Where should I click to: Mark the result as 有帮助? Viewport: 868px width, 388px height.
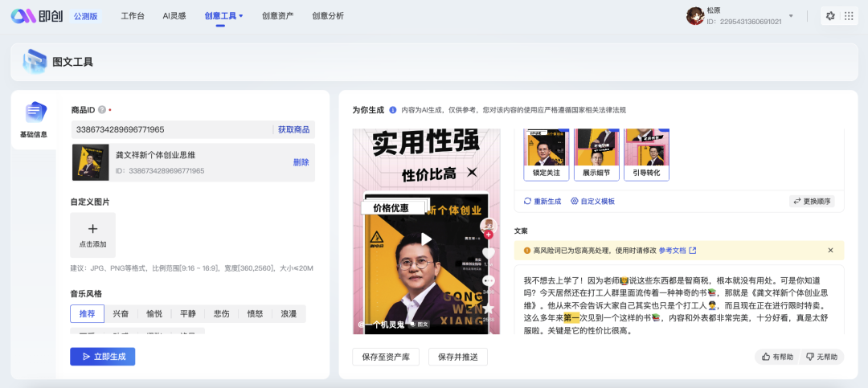click(777, 357)
